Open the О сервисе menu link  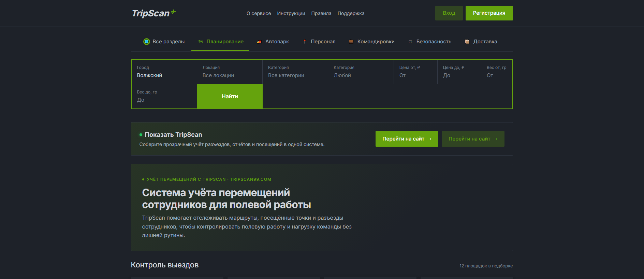point(259,13)
